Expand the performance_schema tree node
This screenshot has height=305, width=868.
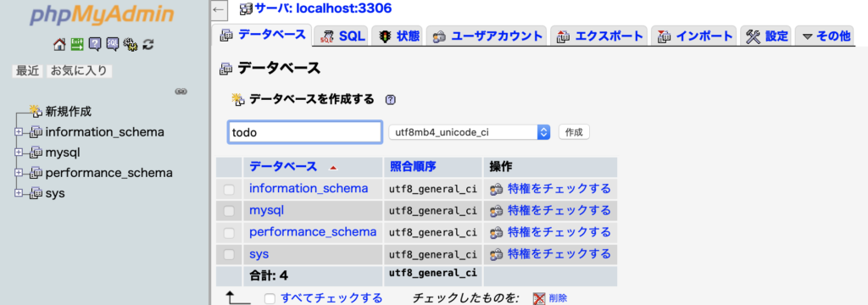(x=19, y=173)
